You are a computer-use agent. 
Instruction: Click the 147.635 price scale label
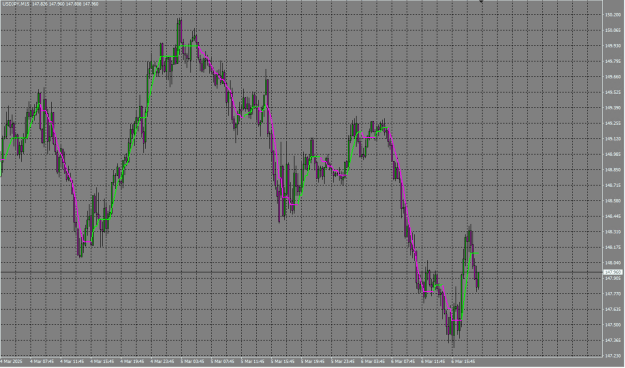pyautogui.click(x=613, y=309)
